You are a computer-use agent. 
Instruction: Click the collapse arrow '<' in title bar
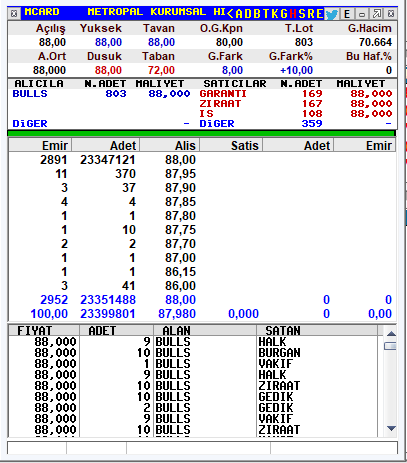[230, 13]
